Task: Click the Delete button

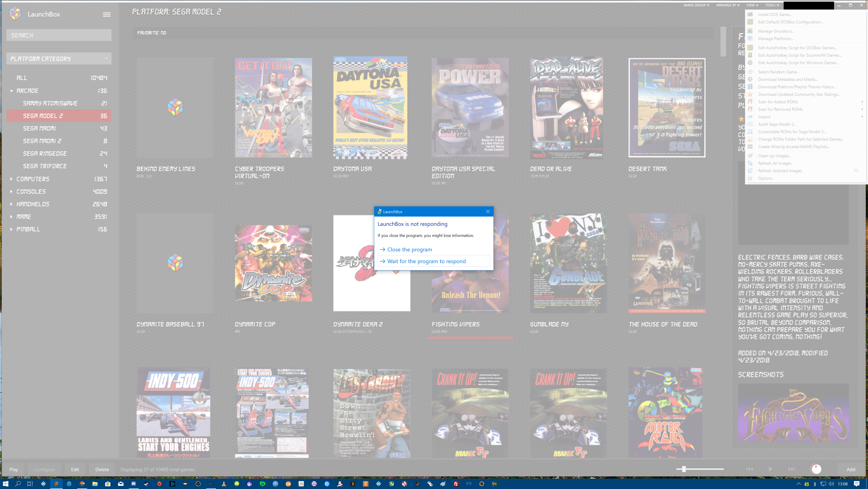Action: (102, 470)
